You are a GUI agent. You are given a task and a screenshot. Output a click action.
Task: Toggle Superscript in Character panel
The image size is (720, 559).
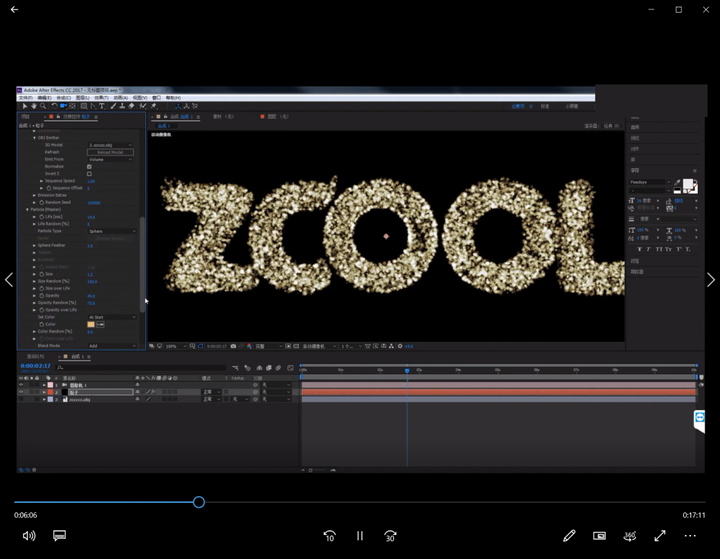point(679,249)
